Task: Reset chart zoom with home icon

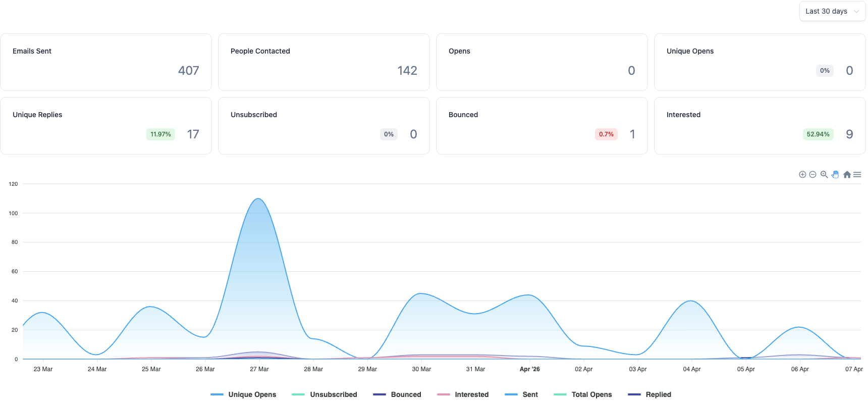Action: [847, 175]
